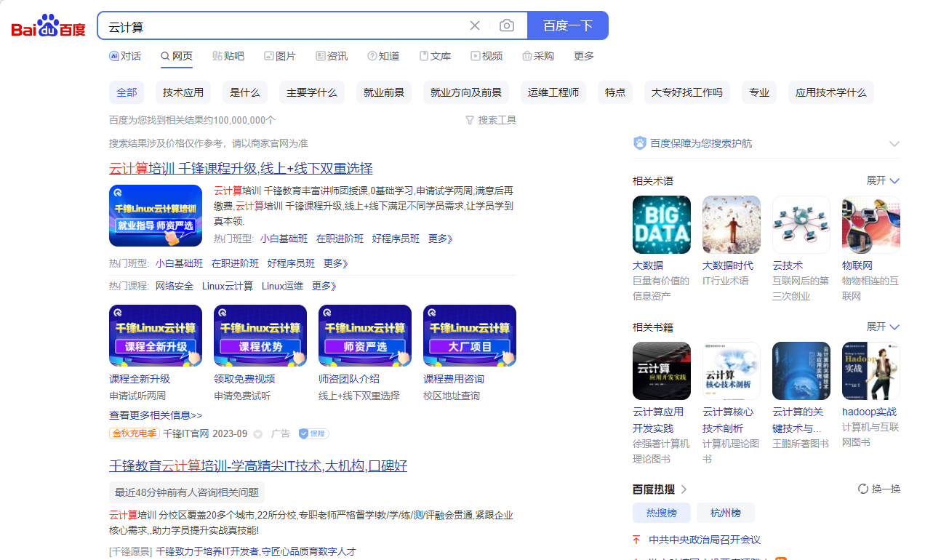941x560 pixels.
Task: Clear the search box with the X icon
Action: coord(475,25)
